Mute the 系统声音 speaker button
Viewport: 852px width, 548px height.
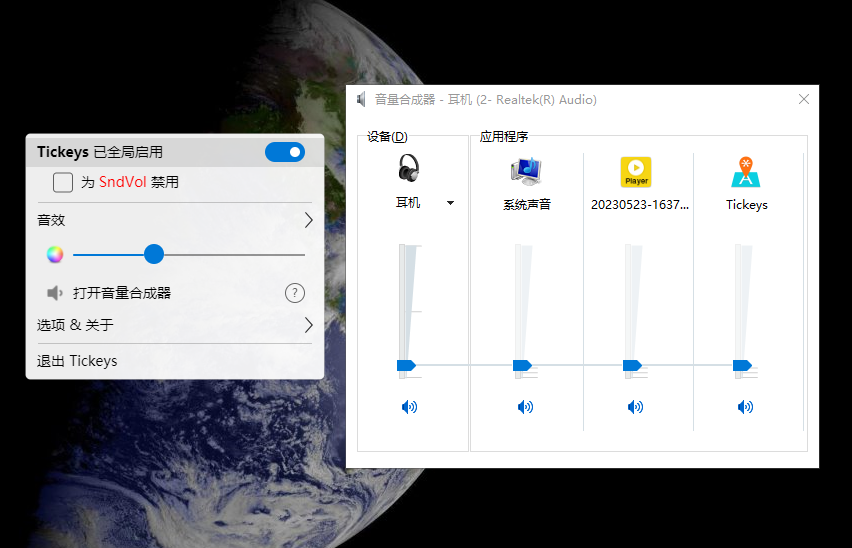click(x=525, y=407)
